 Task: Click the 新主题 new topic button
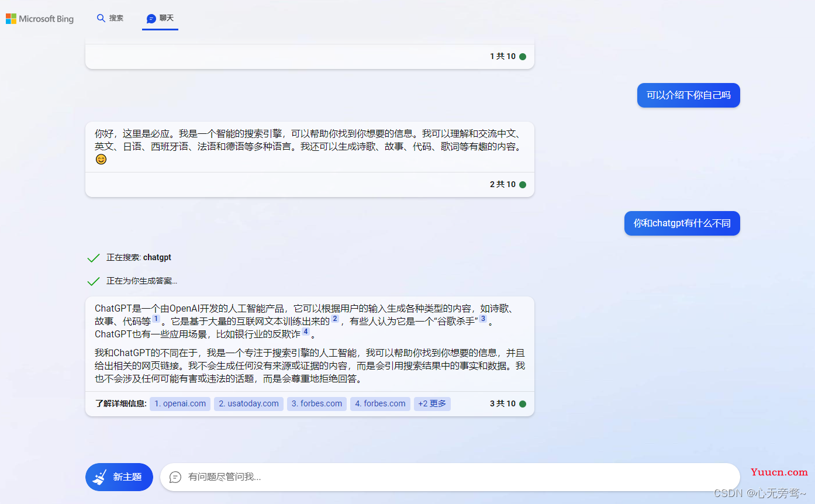[x=119, y=477]
